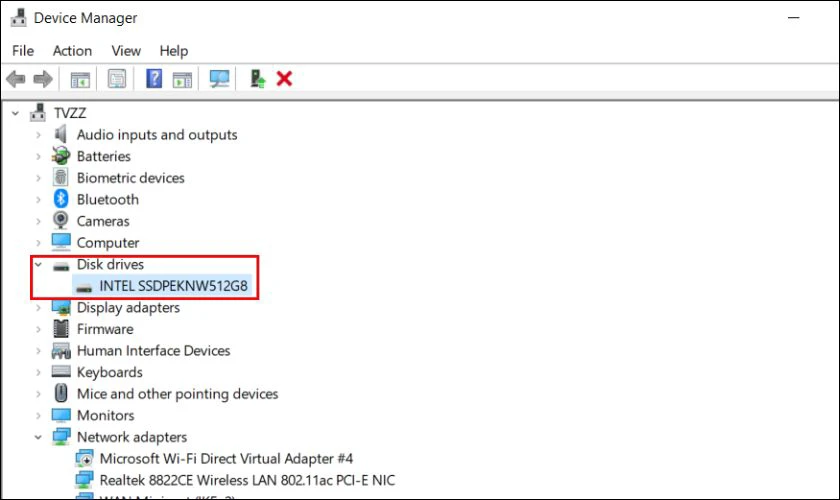Collapse the TVZZ root node
This screenshot has width=840, height=500.
(16, 113)
